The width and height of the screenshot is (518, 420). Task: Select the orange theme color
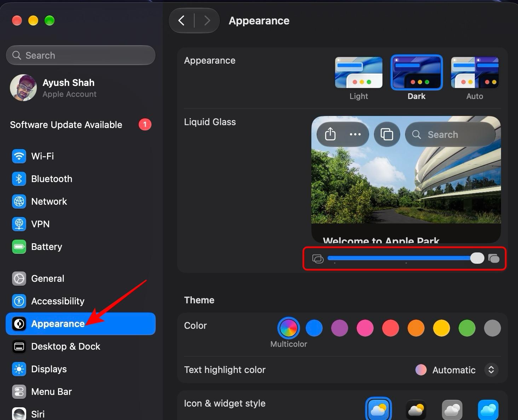[x=416, y=328]
